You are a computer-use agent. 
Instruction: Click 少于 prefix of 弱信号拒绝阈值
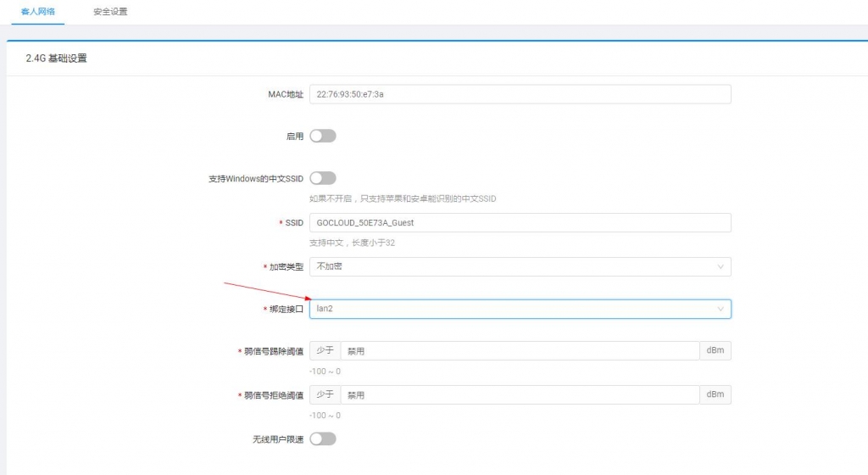[x=325, y=394]
